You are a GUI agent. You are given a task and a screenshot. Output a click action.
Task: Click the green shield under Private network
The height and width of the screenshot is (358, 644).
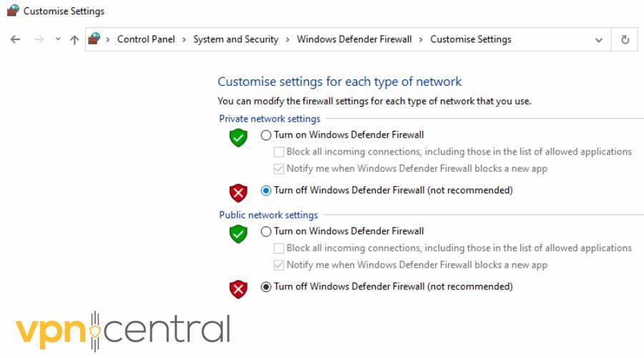pos(238,137)
